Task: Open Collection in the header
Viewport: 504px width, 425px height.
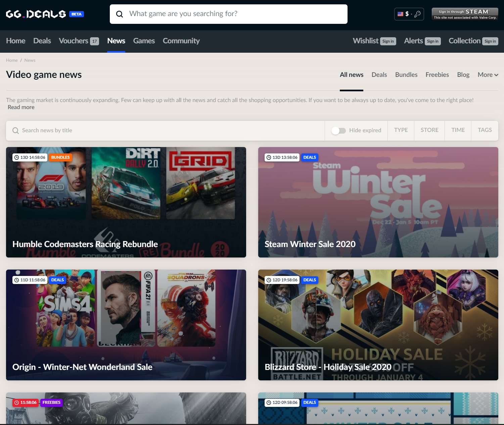Action: click(x=465, y=41)
